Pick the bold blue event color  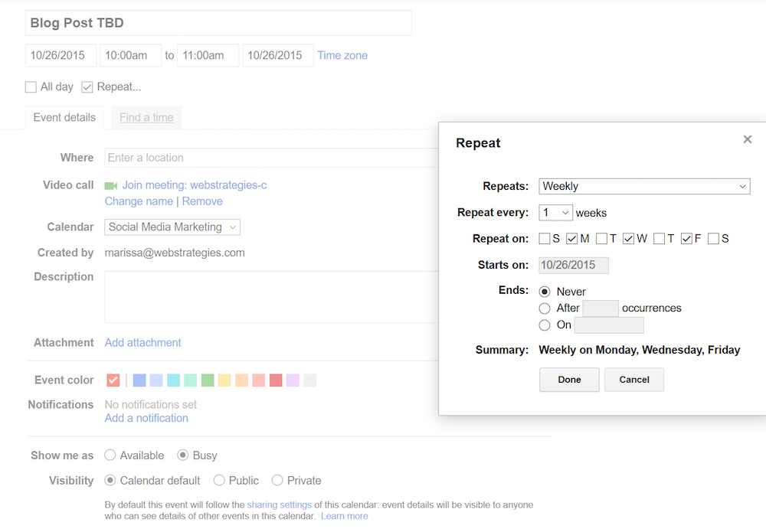point(139,380)
